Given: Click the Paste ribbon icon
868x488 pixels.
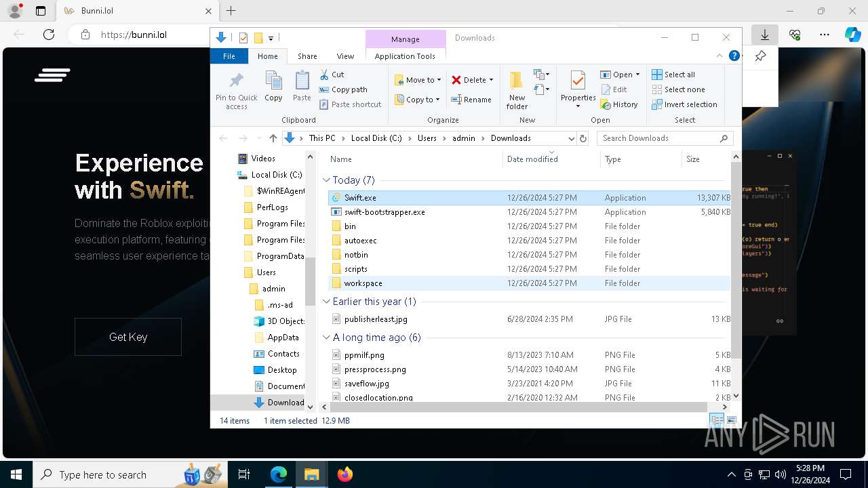Looking at the screenshot, I should point(302,86).
